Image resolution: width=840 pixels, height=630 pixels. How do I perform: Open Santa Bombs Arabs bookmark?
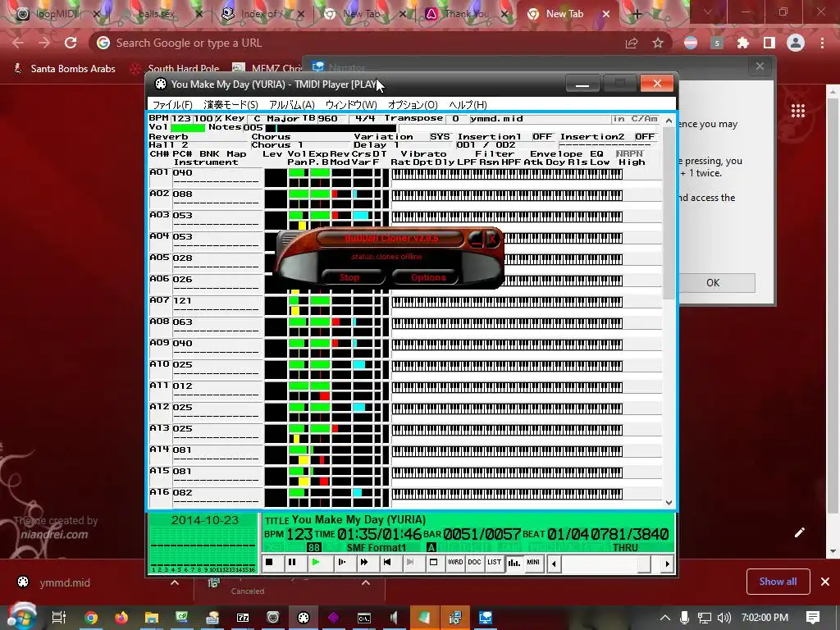(x=64, y=69)
